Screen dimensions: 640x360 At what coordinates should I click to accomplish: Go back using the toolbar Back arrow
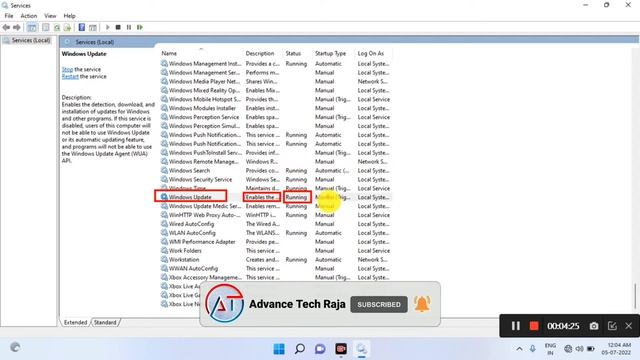point(6,27)
